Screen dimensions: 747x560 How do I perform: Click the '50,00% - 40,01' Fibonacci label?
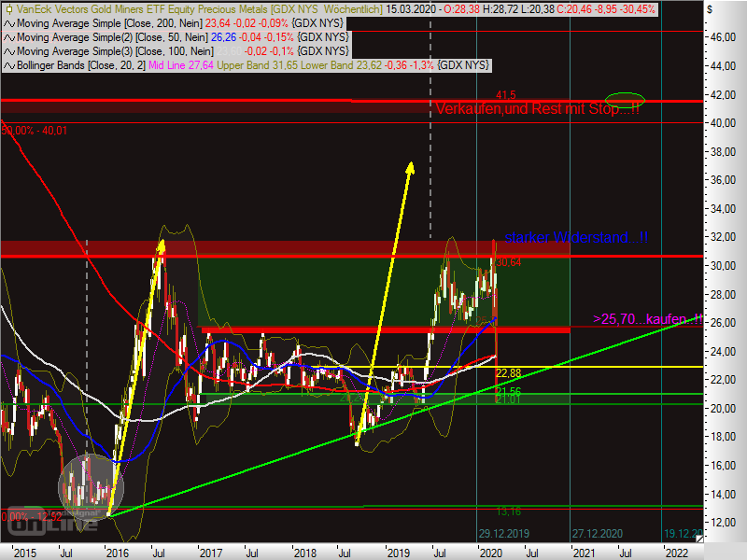coord(35,131)
